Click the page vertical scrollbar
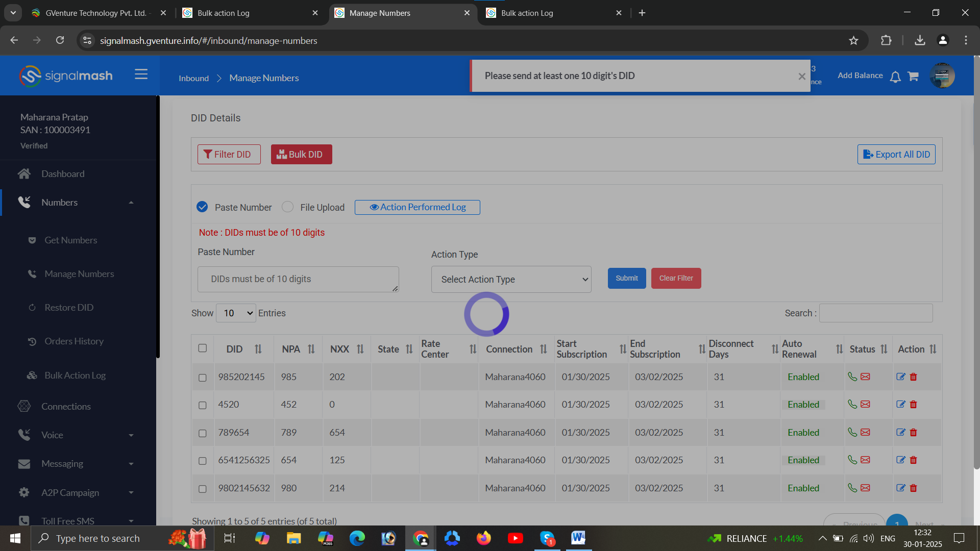This screenshot has width=980, height=551. [x=976, y=263]
